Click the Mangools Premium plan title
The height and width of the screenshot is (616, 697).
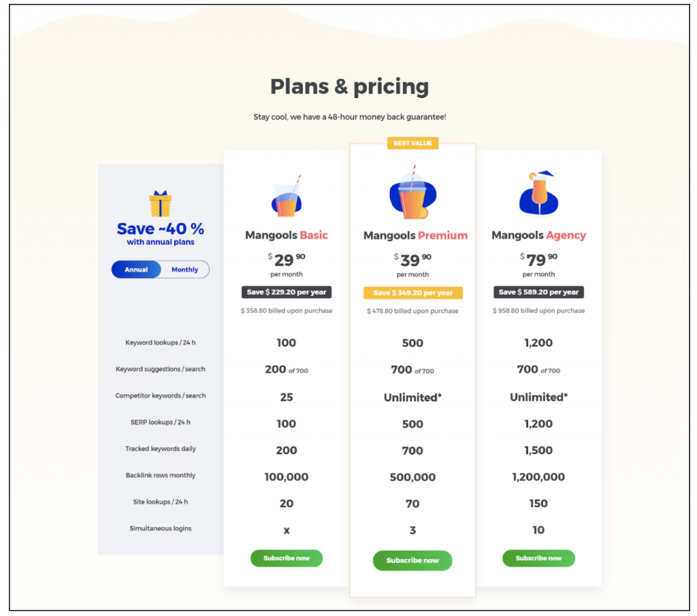415,236
